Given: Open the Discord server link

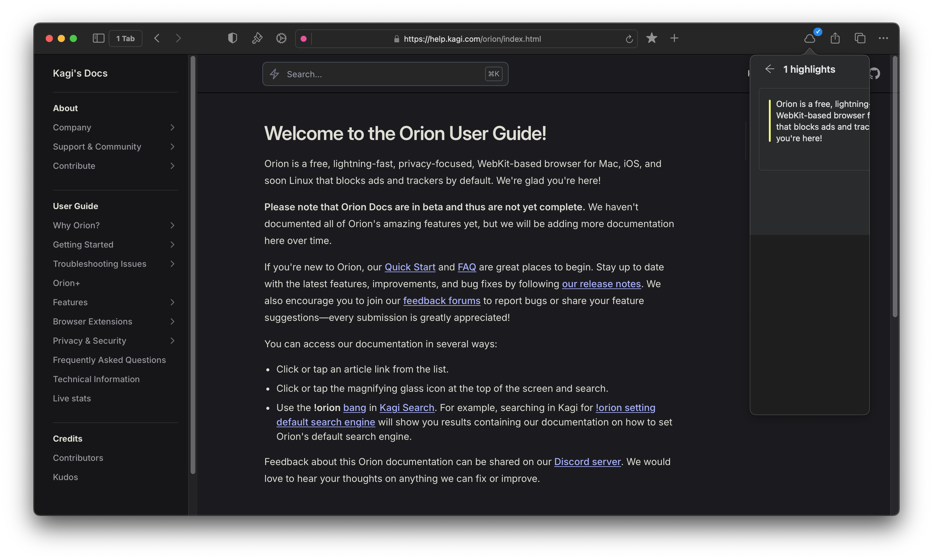Looking at the screenshot, I should point(587,462).
